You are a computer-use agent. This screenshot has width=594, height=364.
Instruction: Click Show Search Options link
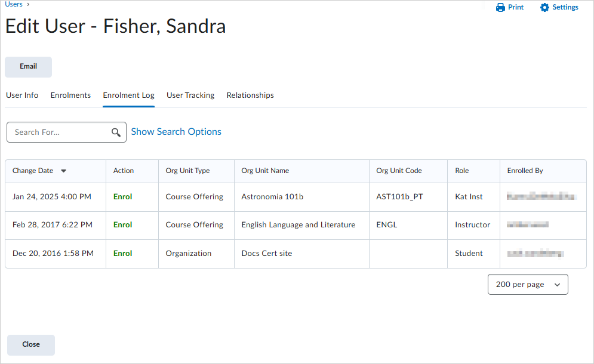pyautogui.click(x=176, y=131)
